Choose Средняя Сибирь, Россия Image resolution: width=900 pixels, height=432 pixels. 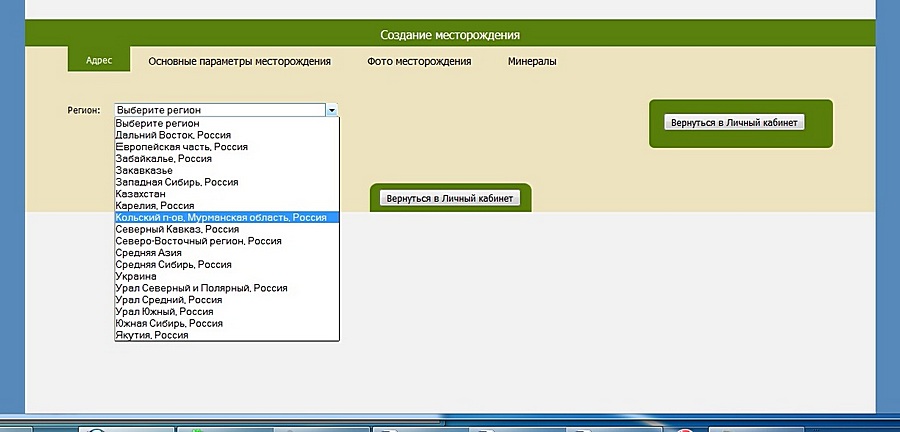(227, 264)
